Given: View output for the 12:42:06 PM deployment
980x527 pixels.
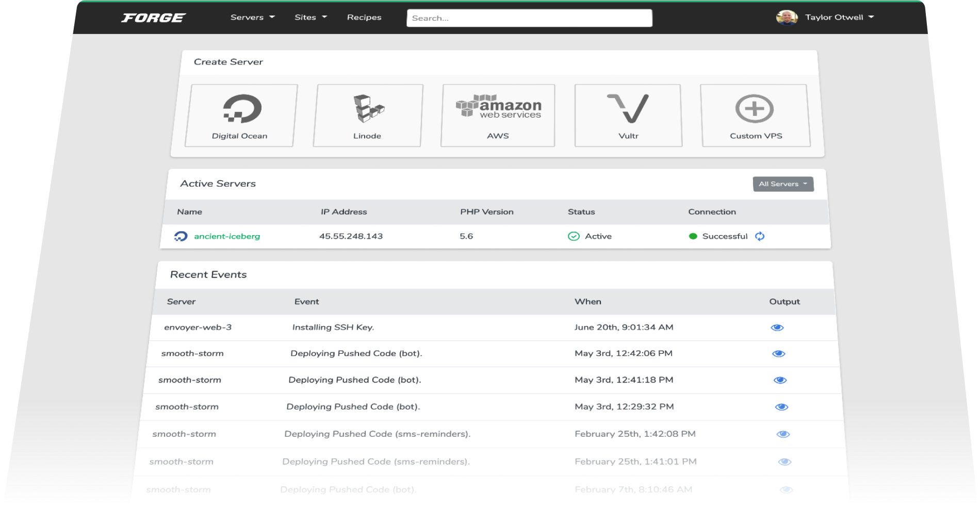Looking at the screenshot, I should coord(779,354).
